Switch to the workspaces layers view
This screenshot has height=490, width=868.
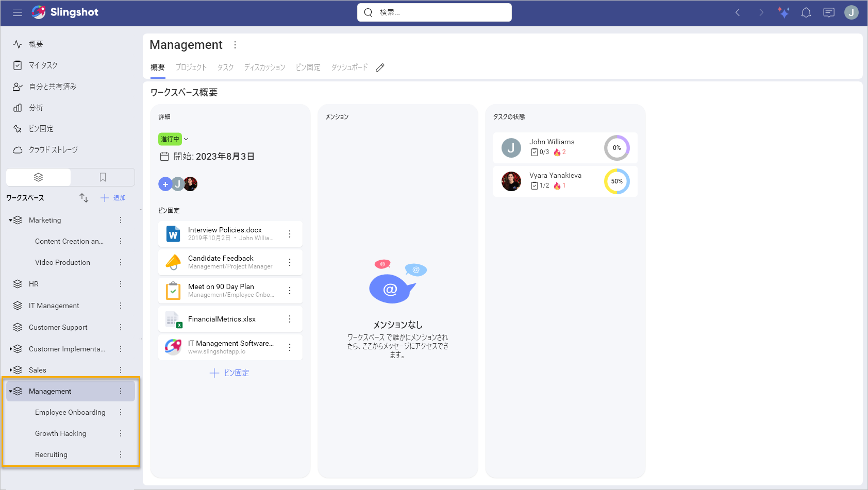point(38,177)
